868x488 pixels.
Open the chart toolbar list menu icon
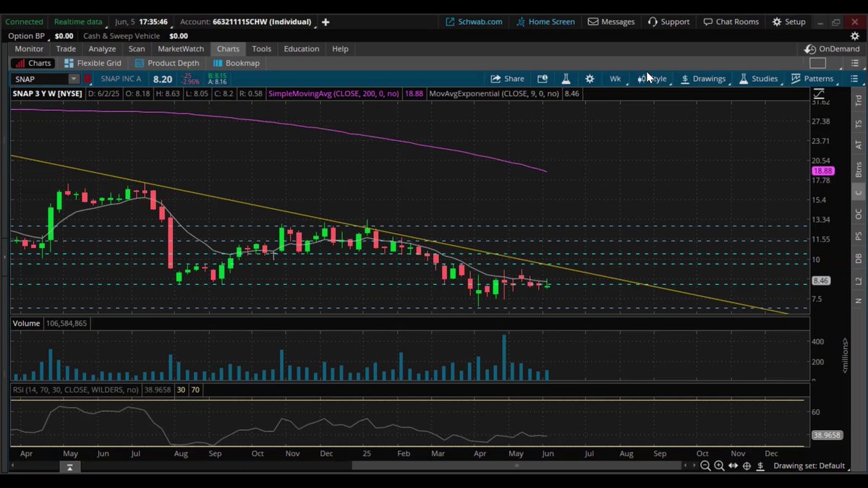pyautogui.click(x=855, y=79)
